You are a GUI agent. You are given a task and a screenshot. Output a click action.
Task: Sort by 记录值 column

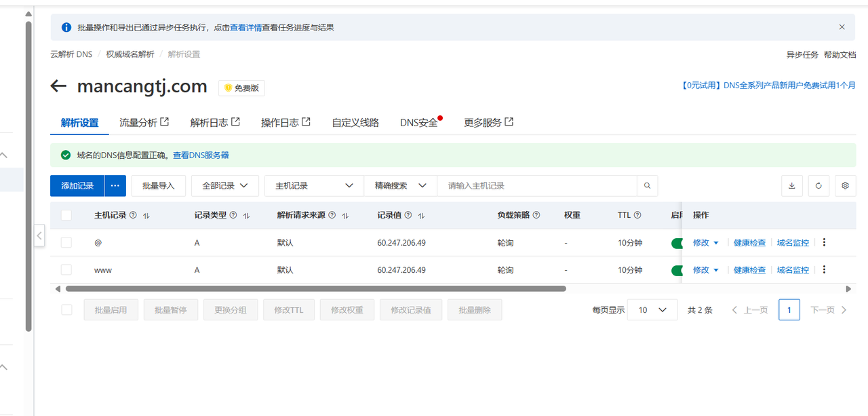pos(421,216)
